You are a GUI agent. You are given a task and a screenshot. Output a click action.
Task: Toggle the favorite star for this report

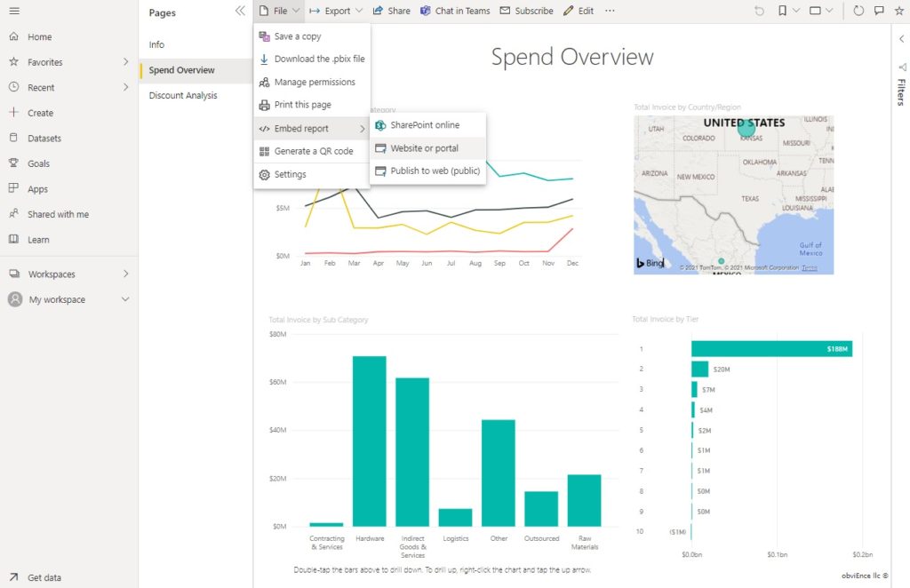pyautogui.click(x=899, y=11)
